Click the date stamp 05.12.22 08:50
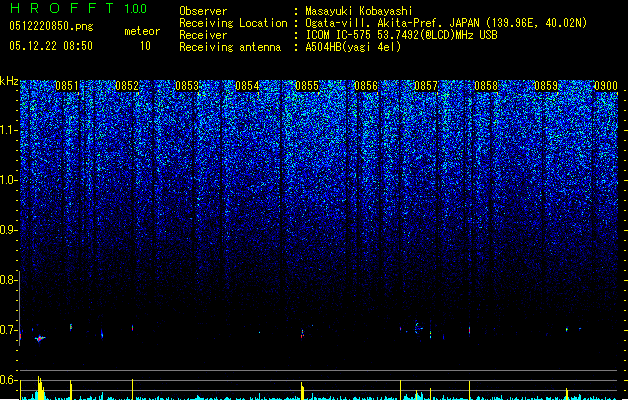The height and width of the screenshot is (400, 629). pos(51,46)
